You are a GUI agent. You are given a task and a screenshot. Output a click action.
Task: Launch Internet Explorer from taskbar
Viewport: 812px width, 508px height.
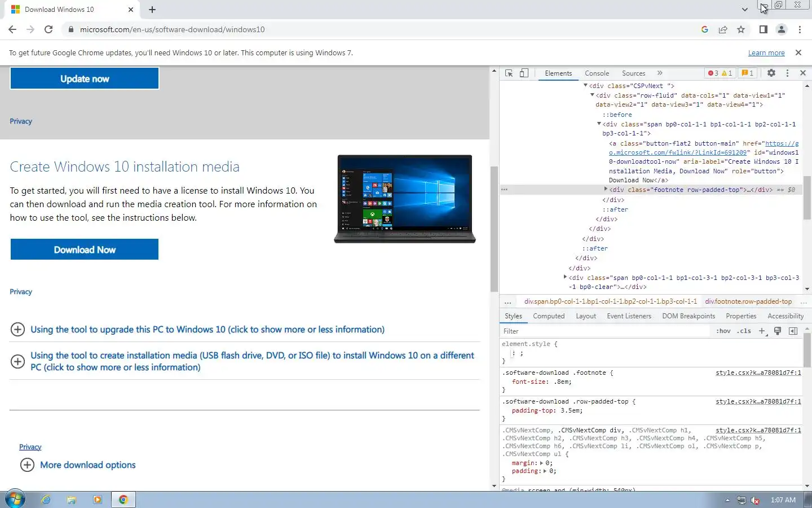(x=46, y=500)
